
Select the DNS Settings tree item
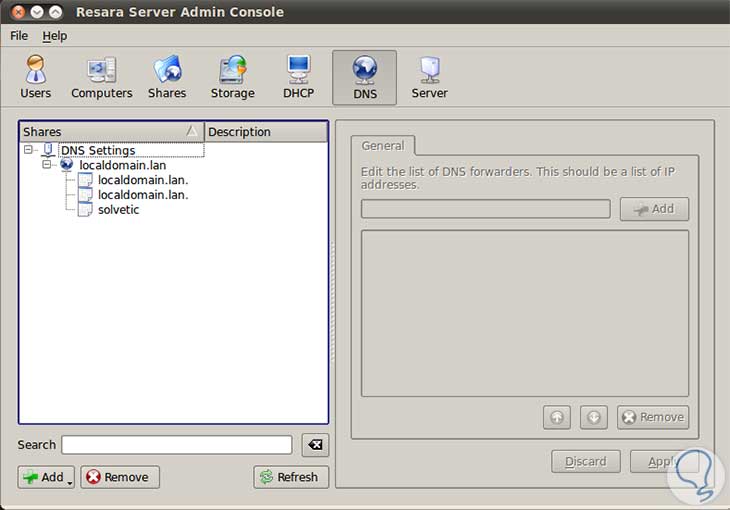[98, 150]
